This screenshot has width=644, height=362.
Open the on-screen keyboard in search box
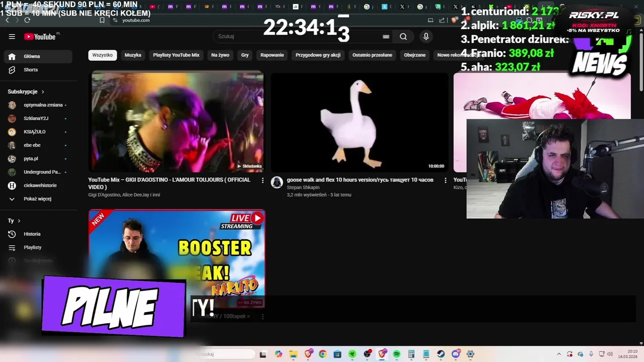pyautogui.click(x=386, y=36)
